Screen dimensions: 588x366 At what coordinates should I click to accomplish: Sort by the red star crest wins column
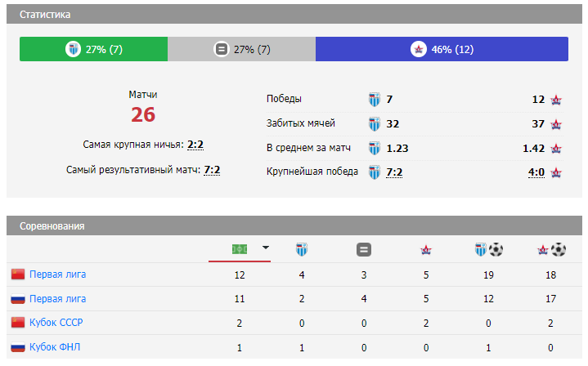[x=425, y=249]
